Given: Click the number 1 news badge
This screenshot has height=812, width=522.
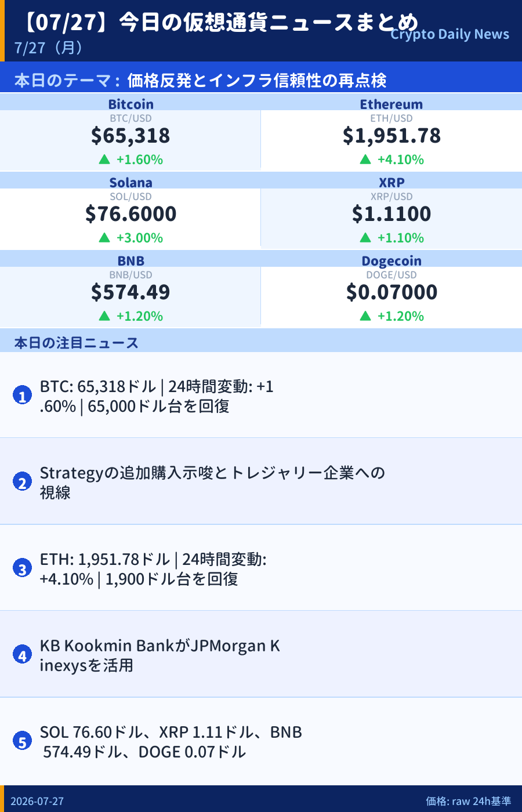Looking at the screenshot, I should pyautogui.click(x=22, y=396).
